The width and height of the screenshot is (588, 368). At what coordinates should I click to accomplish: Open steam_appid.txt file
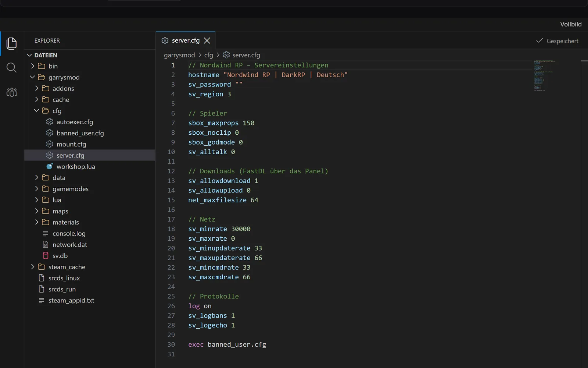[90, 300]
